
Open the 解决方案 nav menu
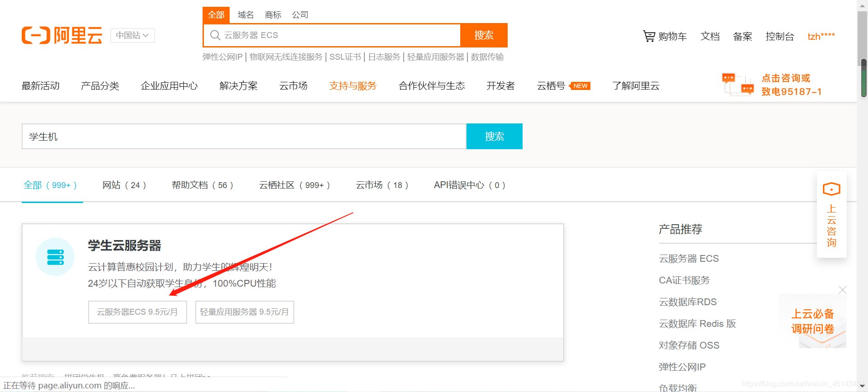[x=238, y=86]
